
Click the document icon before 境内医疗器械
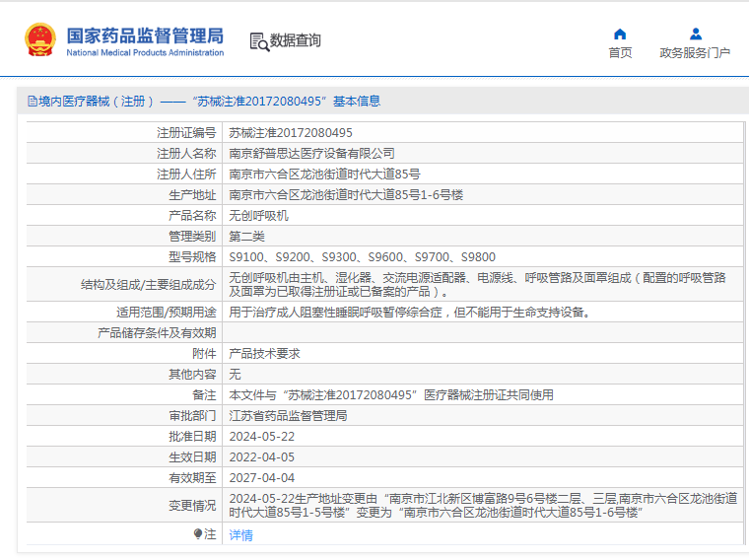[32, 102]
